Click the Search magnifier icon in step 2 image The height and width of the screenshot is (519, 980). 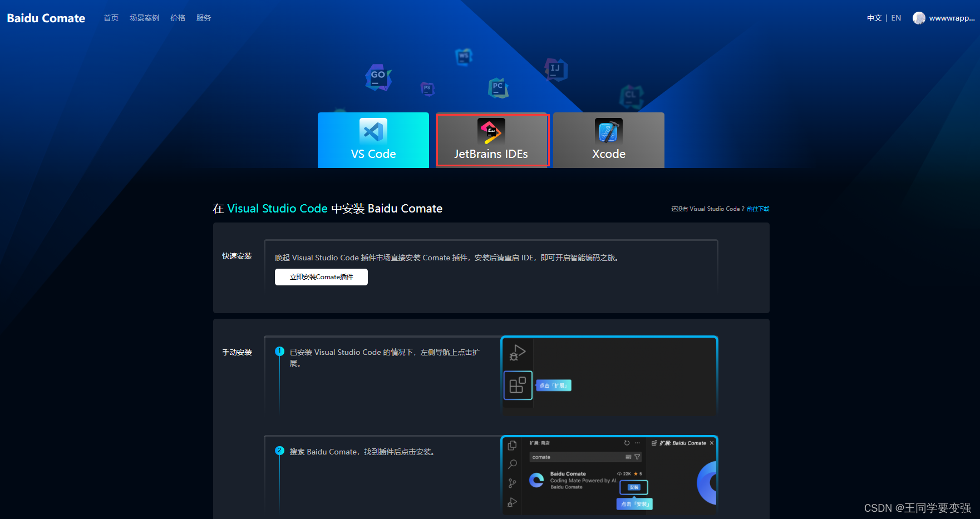coord(513,464)
